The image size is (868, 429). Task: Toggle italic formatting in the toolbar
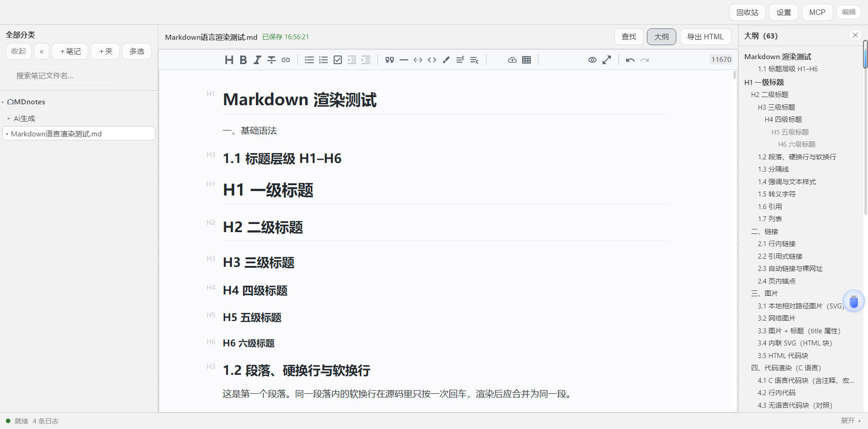point(257,60)
